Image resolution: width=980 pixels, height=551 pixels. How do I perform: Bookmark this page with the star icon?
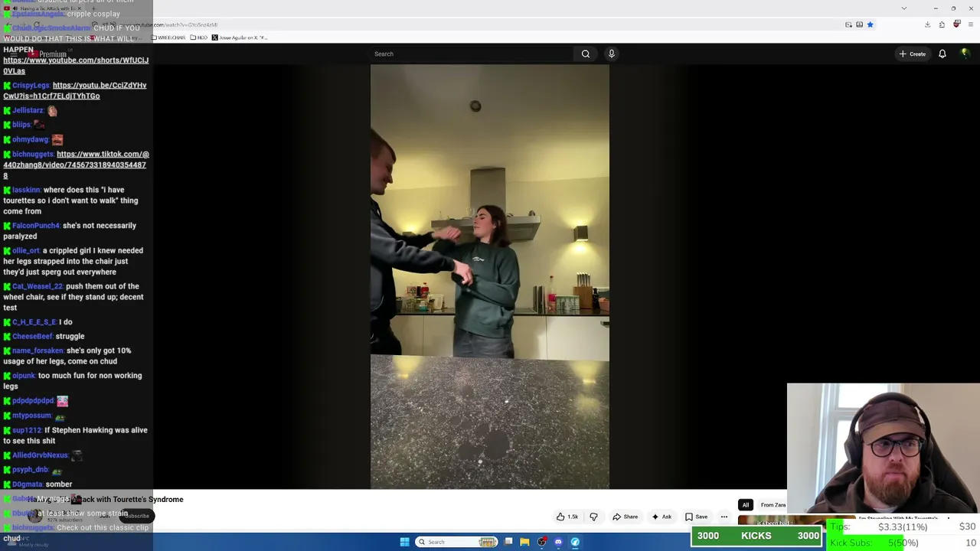coord(870,24)
